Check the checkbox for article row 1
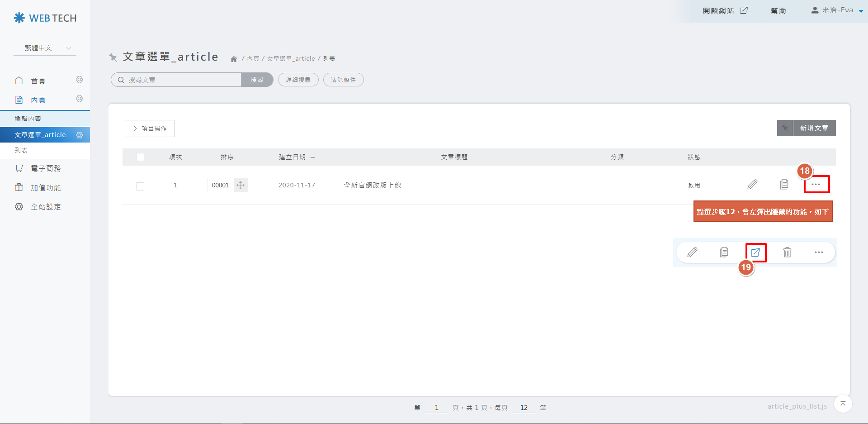 (140, 186)
